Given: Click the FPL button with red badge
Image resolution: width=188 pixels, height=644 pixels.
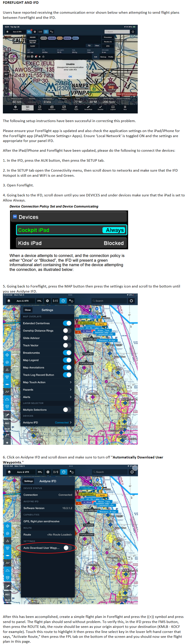Looking at the screenshot, I should pyautogui.click(x=29, y=32).
